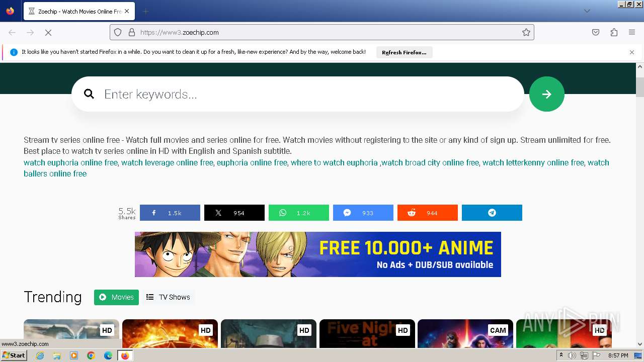Screen dimensions: 644x362
Task: Open the 'watch letterkenny online free' link
Action: [x=533, y=162]
